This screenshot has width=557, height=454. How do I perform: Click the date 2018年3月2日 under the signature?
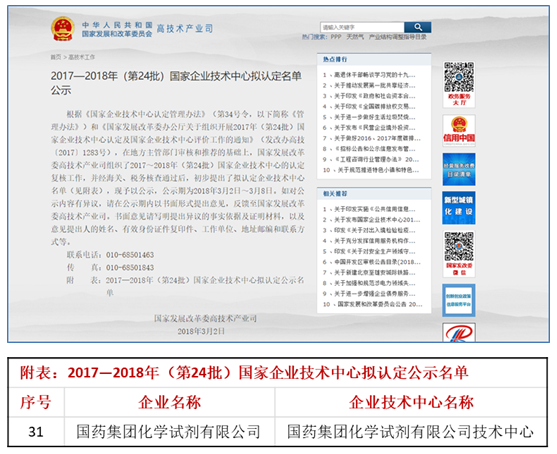click(201, 331)
